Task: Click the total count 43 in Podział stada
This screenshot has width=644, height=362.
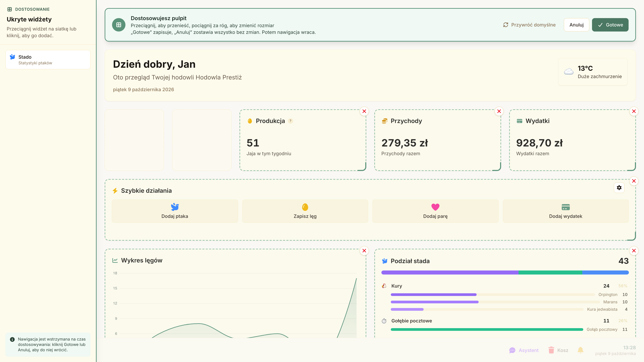Action: point(624,261)
